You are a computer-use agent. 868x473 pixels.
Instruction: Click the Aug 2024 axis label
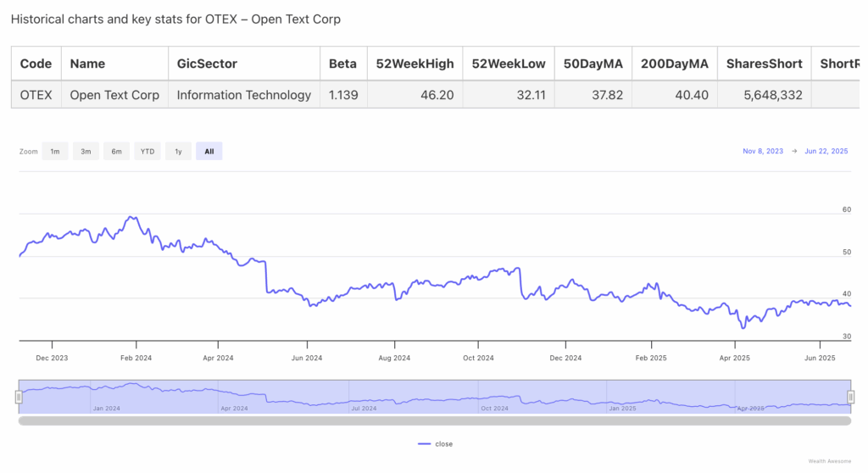point(394,358)
